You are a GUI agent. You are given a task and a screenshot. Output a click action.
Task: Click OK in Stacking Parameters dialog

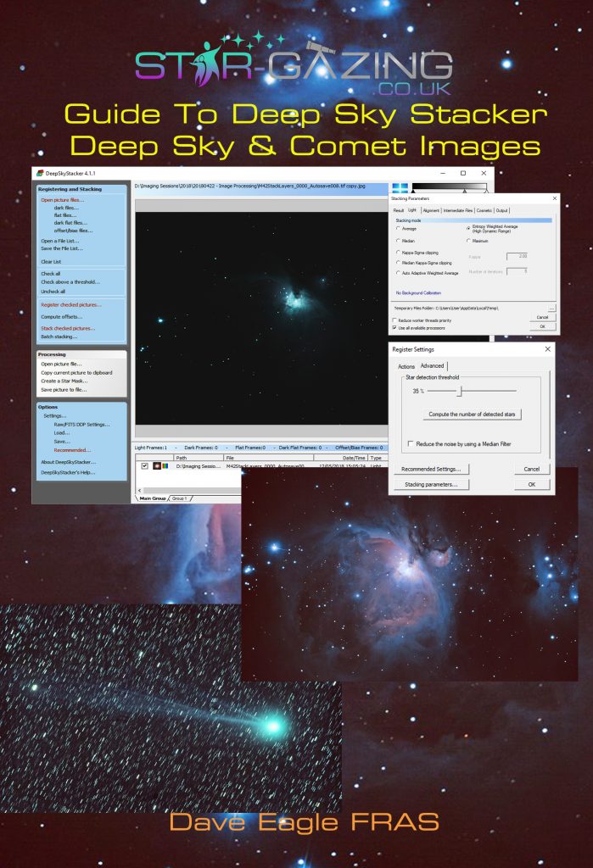click(543, 326)
